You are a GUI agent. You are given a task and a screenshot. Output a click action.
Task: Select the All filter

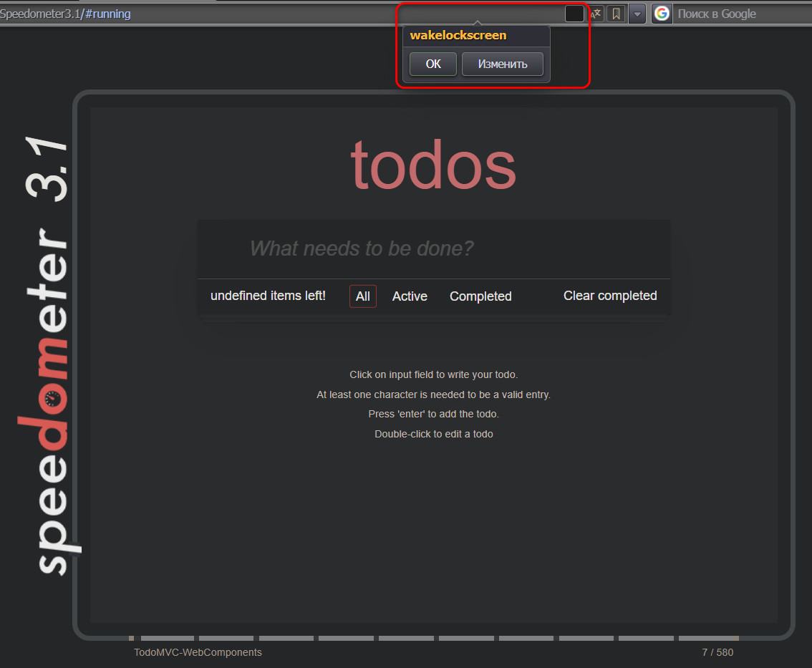(362, 296)
